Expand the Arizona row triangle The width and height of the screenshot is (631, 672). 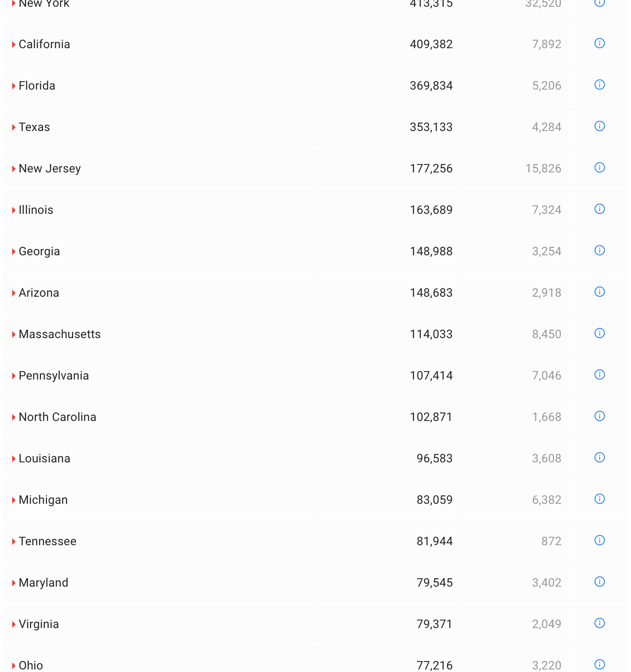[14, 293]
